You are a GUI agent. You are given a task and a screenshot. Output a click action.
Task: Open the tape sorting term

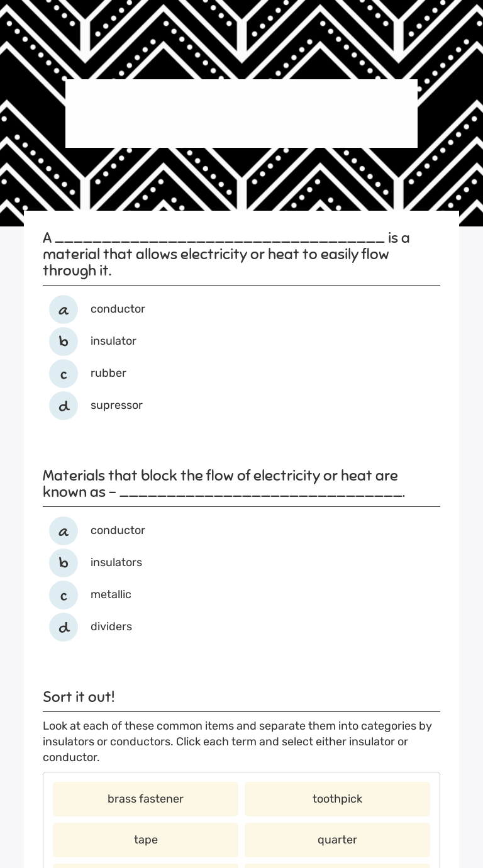point(145,840)
